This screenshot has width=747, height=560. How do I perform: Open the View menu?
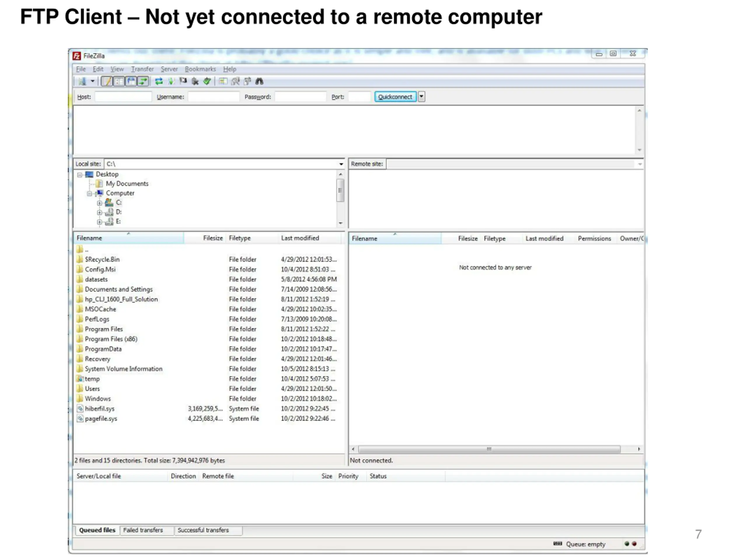(x=117, y=69)
